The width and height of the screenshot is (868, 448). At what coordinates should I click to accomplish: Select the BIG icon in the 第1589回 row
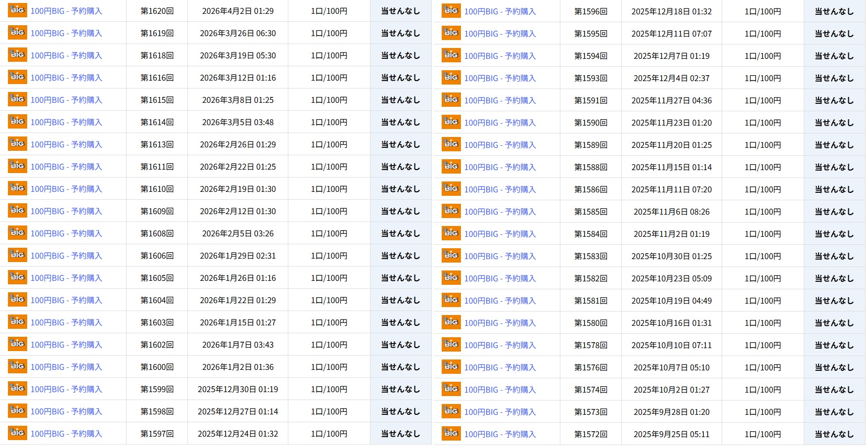point(451,144)
